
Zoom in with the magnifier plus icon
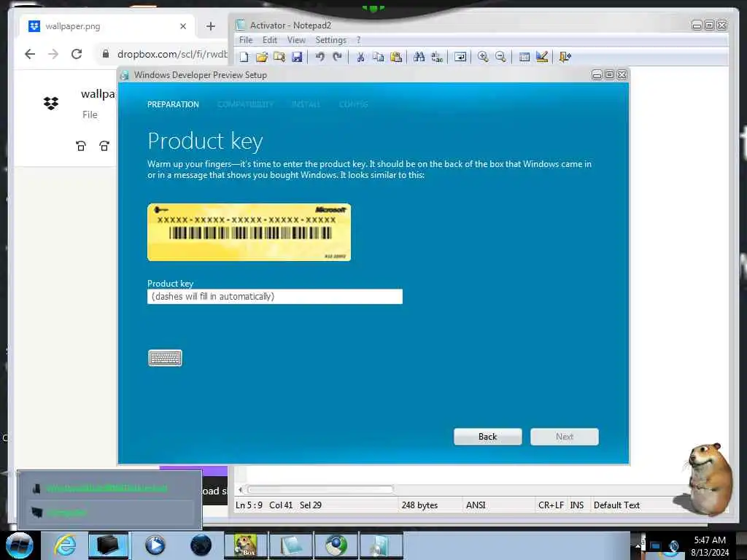coord(483,57)
